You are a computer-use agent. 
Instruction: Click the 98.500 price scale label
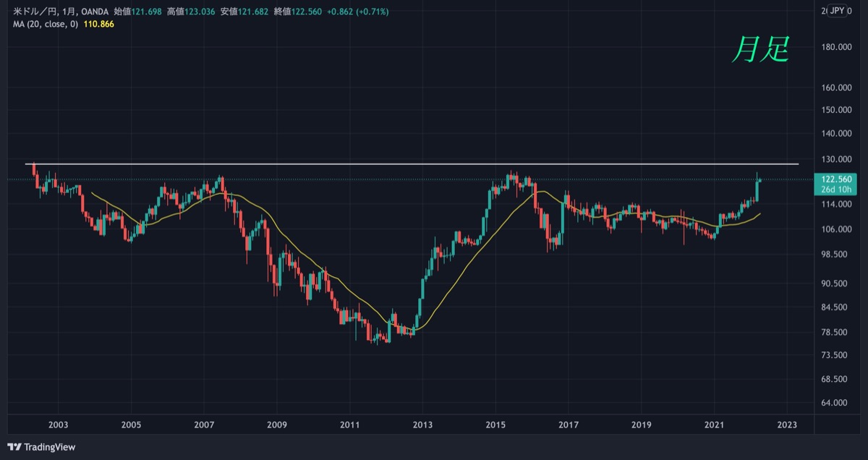[x=835, y=255]
